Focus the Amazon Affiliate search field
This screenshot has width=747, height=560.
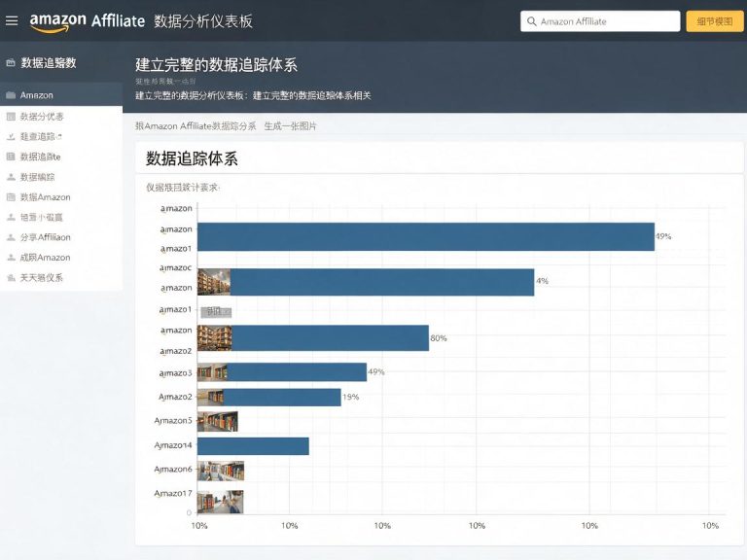(x=600, y=21)
